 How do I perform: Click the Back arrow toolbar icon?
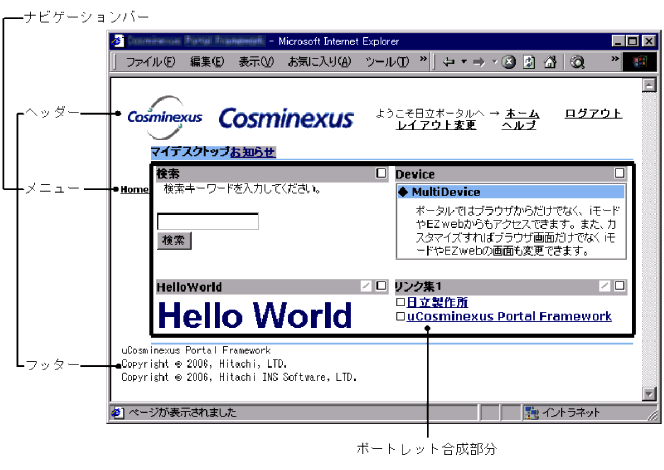point(448,62)
